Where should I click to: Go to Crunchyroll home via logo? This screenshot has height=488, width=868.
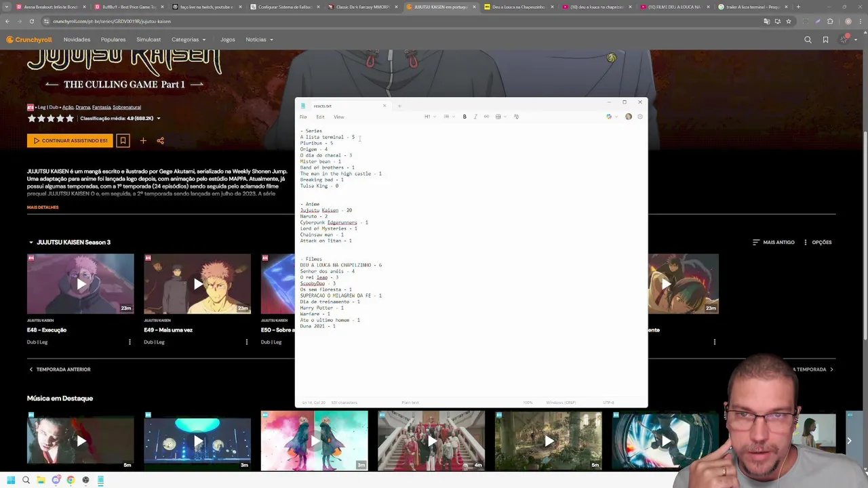pos(29,39)
